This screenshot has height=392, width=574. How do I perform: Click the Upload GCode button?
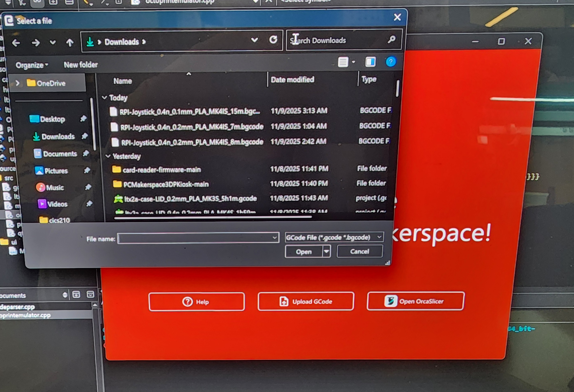click(306, 301)
